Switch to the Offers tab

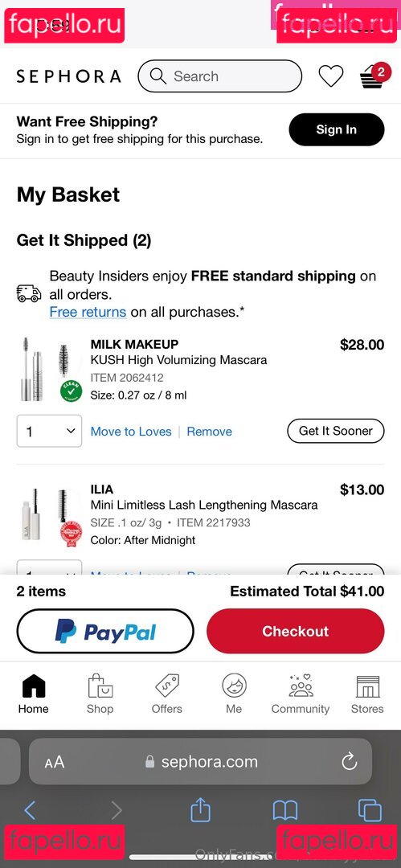[x=166, y=694]
